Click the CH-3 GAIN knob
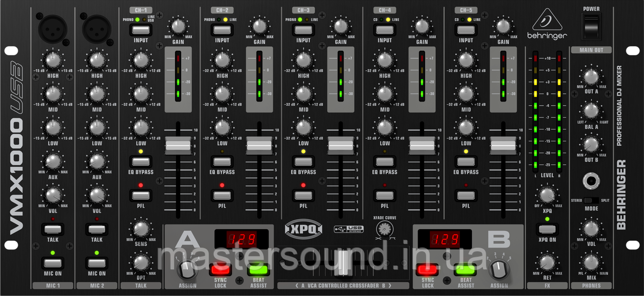This screenshot has width=644, height=296. (341, 26)
